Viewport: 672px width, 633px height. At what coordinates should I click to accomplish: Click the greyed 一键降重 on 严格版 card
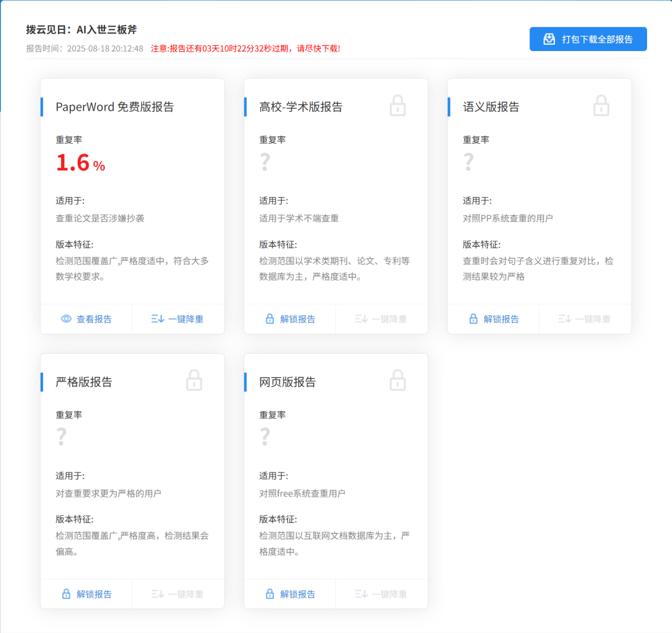pos(178,594)
